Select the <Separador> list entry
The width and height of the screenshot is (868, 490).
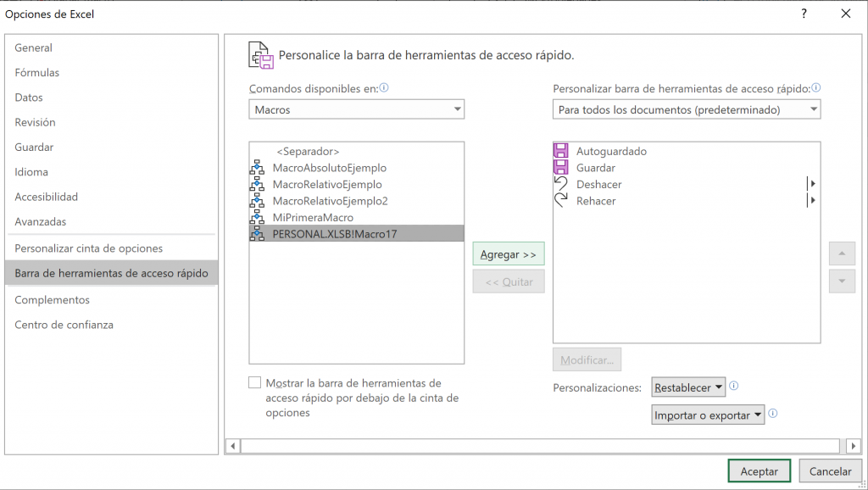tap(357, 151)
